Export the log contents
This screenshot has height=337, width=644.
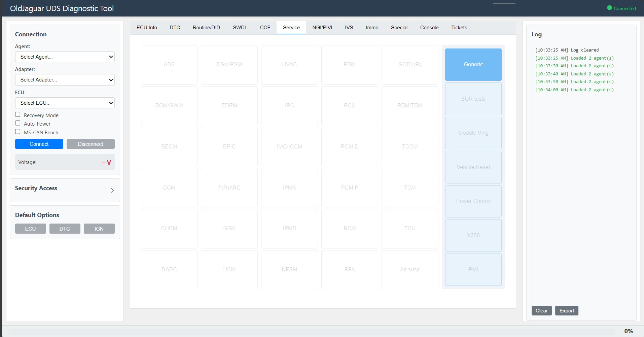pyautogui.click(x=566, y=310)
